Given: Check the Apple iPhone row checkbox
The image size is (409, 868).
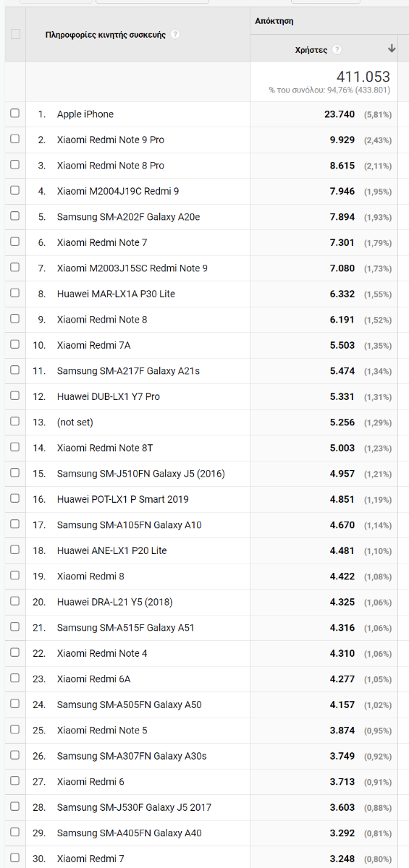Looking at the screenshot, I should 15,114.
